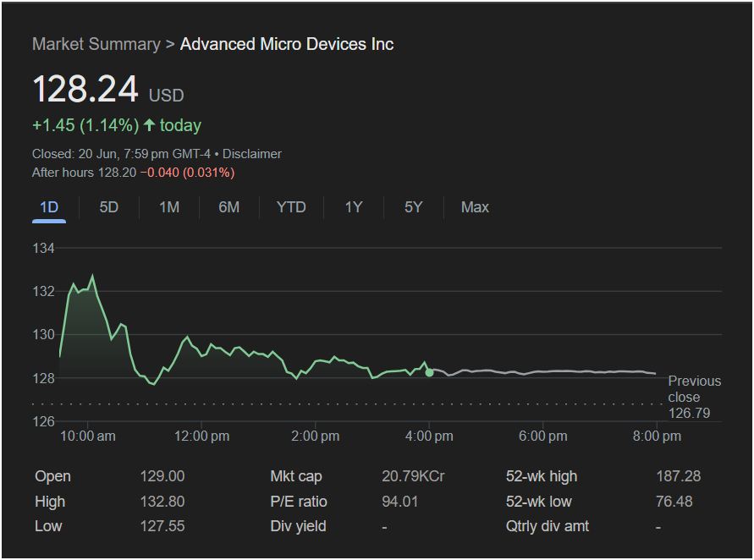Click the Market Summary breadcrumb link
Screen dimensions: 754x560
coord(96,44)
